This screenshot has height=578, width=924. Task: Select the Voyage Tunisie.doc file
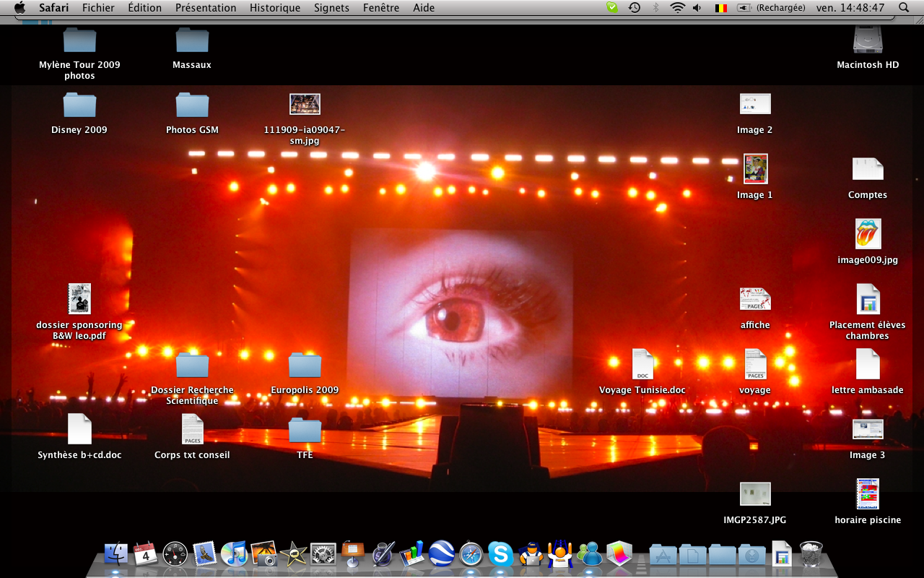(x=642, y=365)
